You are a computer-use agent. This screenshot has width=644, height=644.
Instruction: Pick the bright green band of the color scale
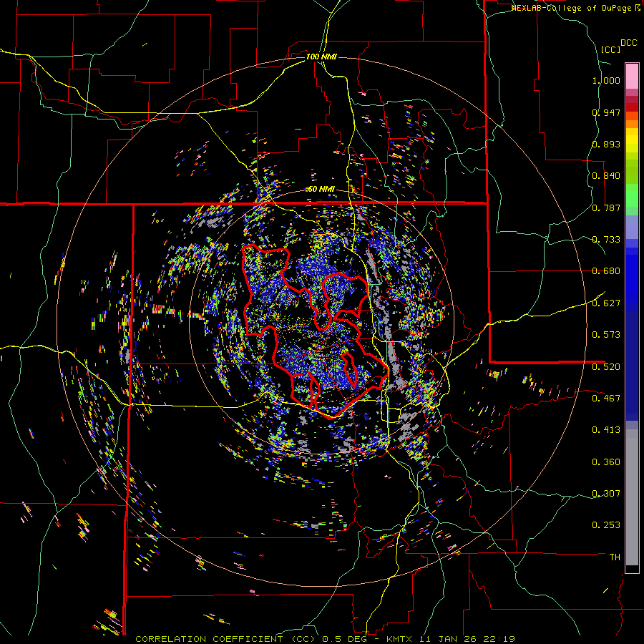(632, 195)
